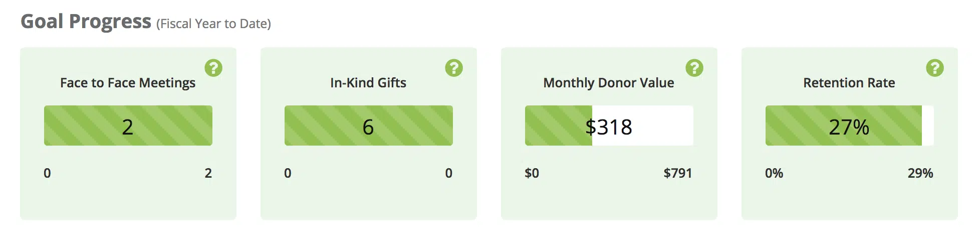Select the In-Kind Gifts title
The height and width of the screenshot is (247, 980).
[368, 83]
